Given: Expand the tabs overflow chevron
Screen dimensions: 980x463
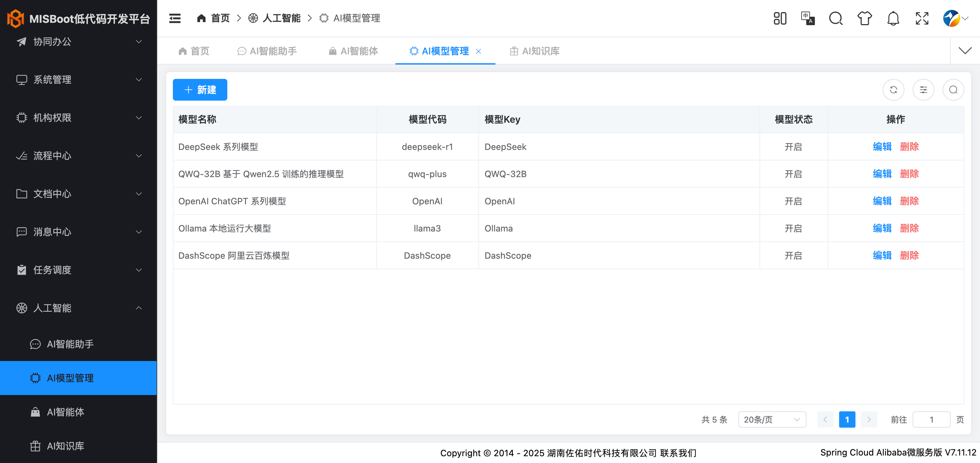Looking at the screenshot, I should pos(965,51).
